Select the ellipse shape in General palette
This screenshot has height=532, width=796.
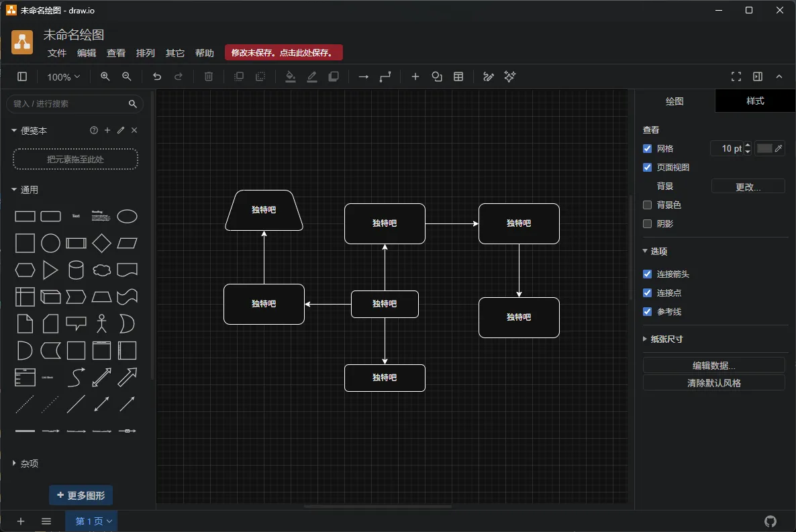coord(127,216)
